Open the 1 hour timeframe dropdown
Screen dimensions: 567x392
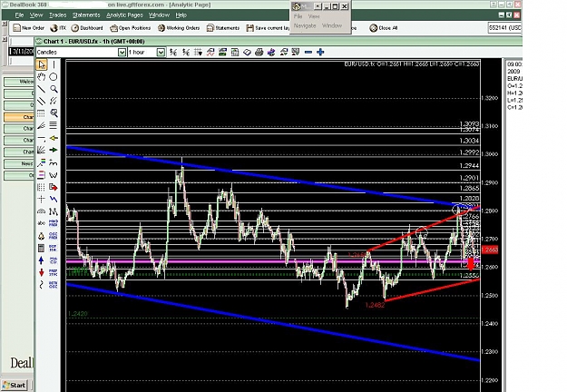pos(161,53)
